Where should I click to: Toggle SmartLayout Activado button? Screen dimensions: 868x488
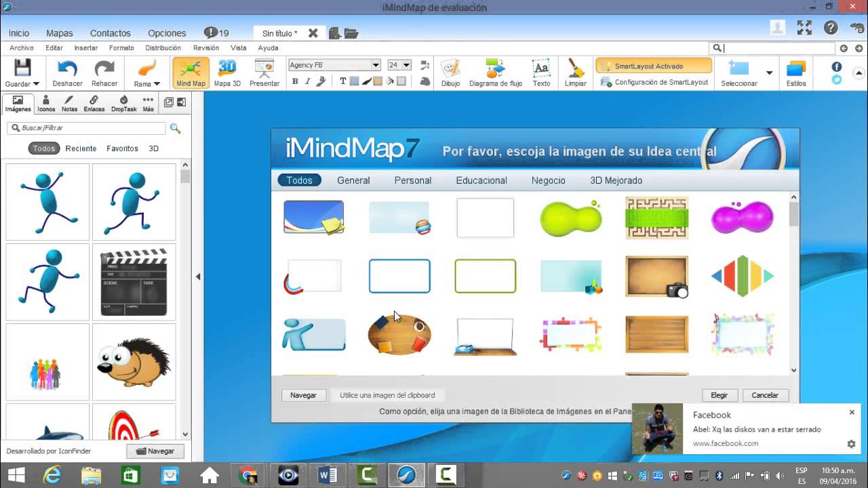654,66
